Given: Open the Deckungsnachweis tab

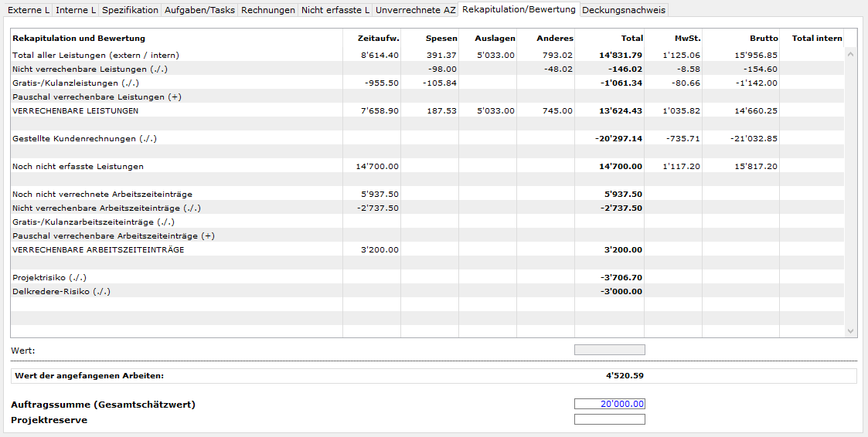Looking at the screenshot, I should pyautogui.click(x=623, y=10).
